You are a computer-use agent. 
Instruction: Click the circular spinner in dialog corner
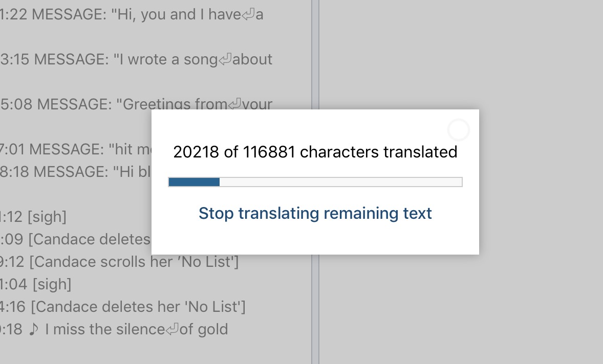(x=458, y=130)
